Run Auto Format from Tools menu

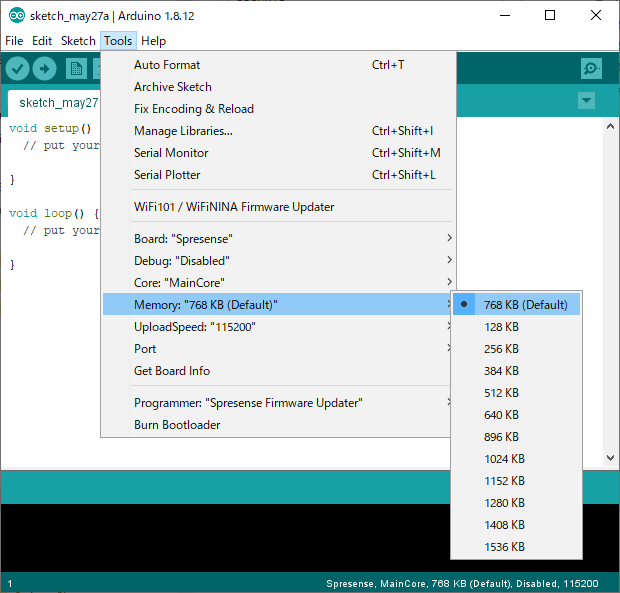(167, 65)
